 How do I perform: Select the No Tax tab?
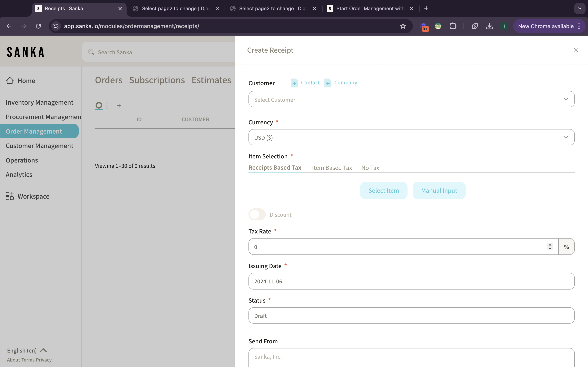(370, 168)
